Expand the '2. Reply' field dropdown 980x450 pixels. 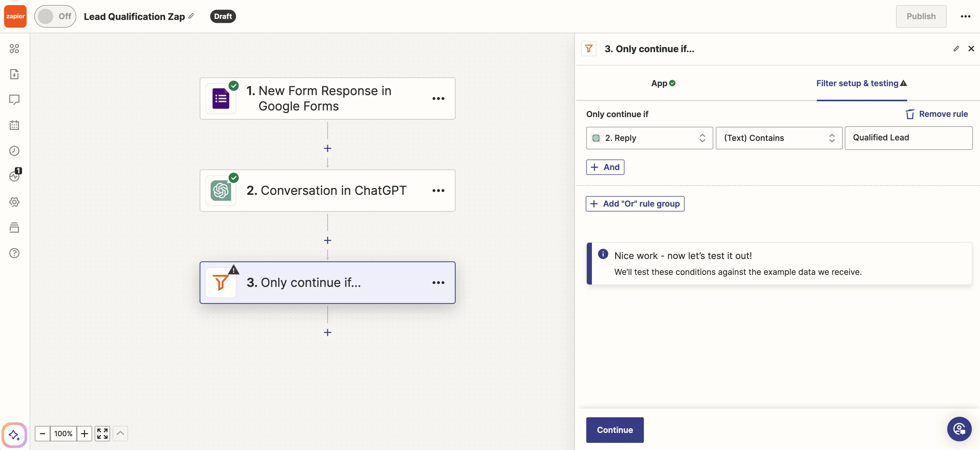click(x=649, y=138)
